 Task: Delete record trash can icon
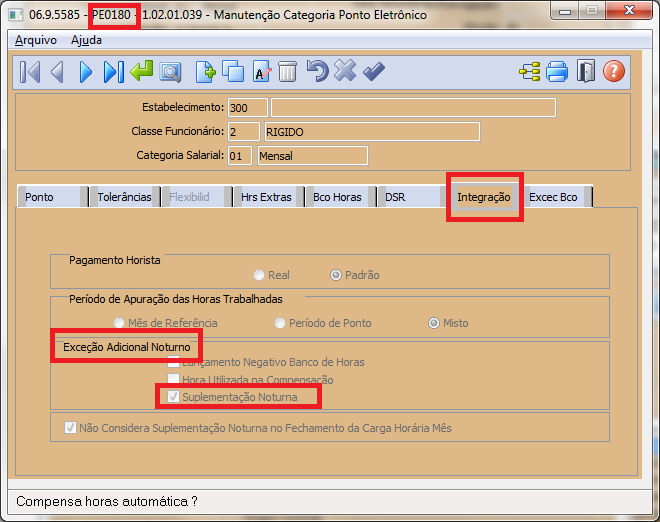(287, 72)
